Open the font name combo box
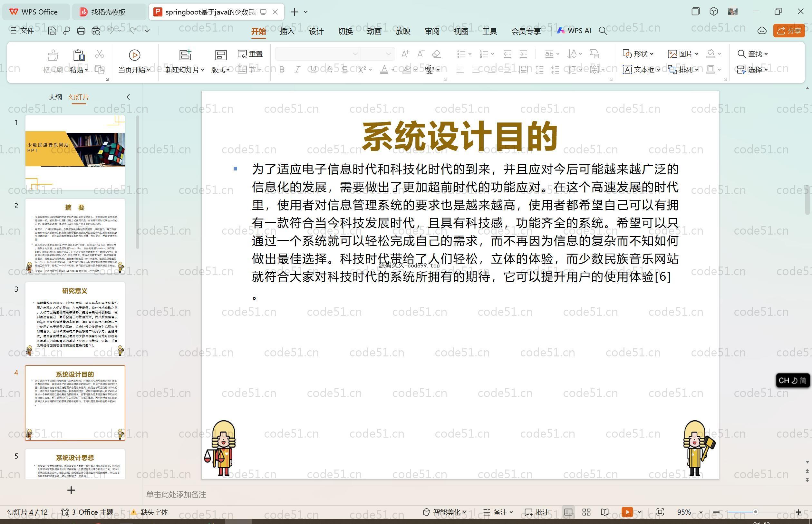This screenshot has width=812, height=524. (317, 54)
